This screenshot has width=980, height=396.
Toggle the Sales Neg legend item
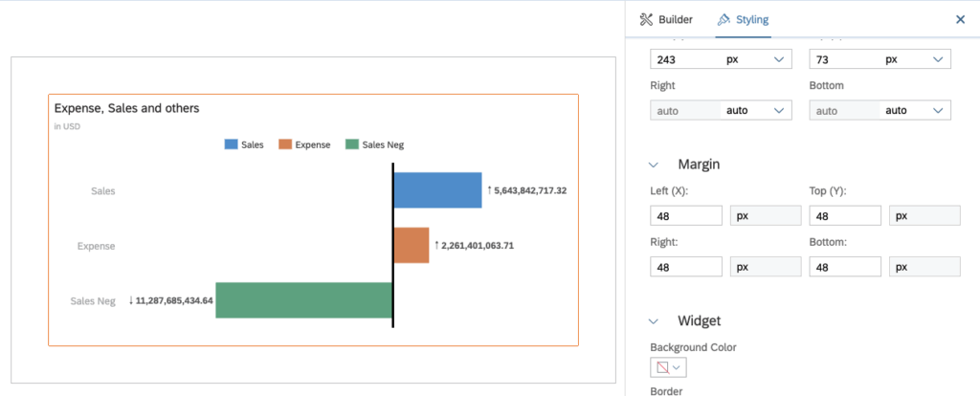[374, 144]
